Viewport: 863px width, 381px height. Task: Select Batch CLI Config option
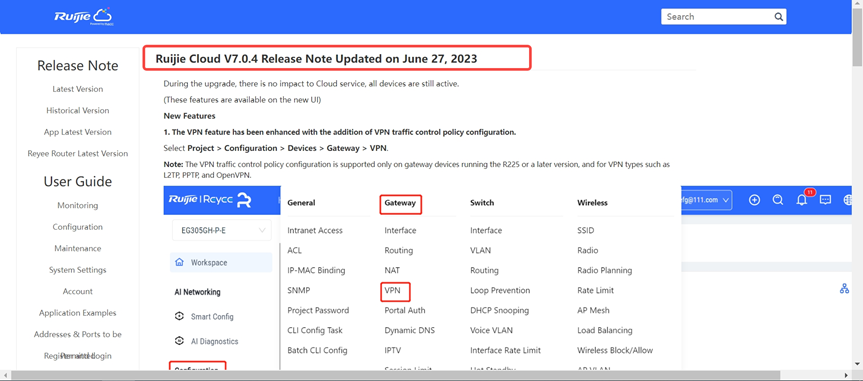tap(317, 350)
